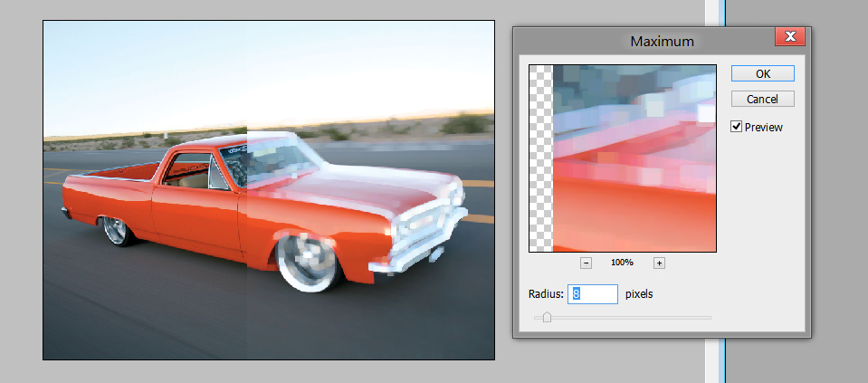This screenshot has height=383, width=868.
Task: Zoom in the filter preview with plus
Action: point(659,263)
